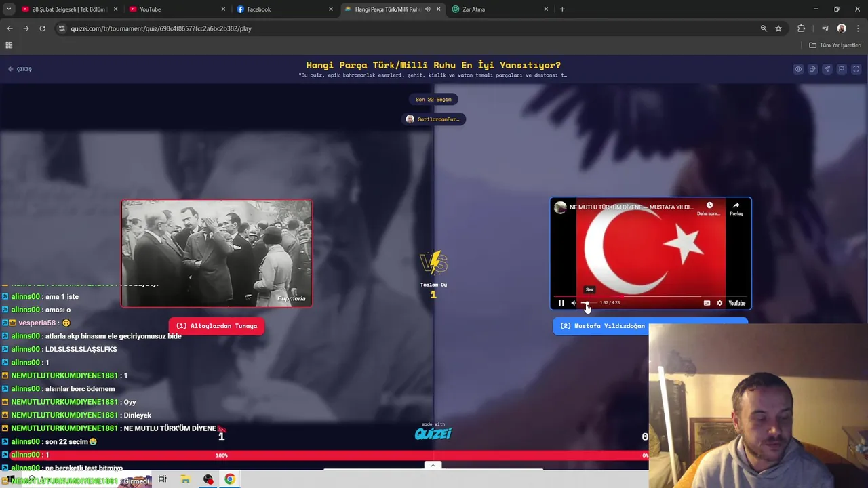The width and height of the screenshot is (868, 488).
Task: Toggle the eye visibility icon in quiz header
Action: [798, 69]
